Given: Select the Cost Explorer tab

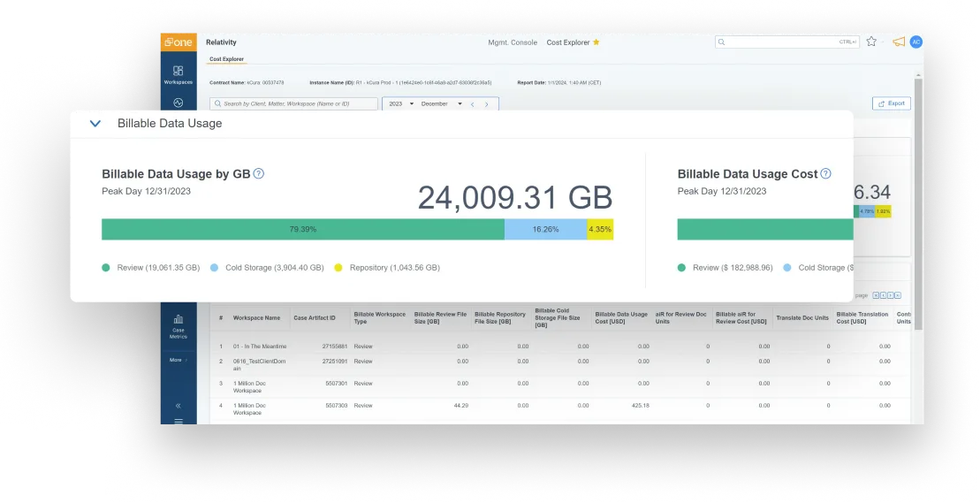Looking at the screenshot, I should coord(226,59).
